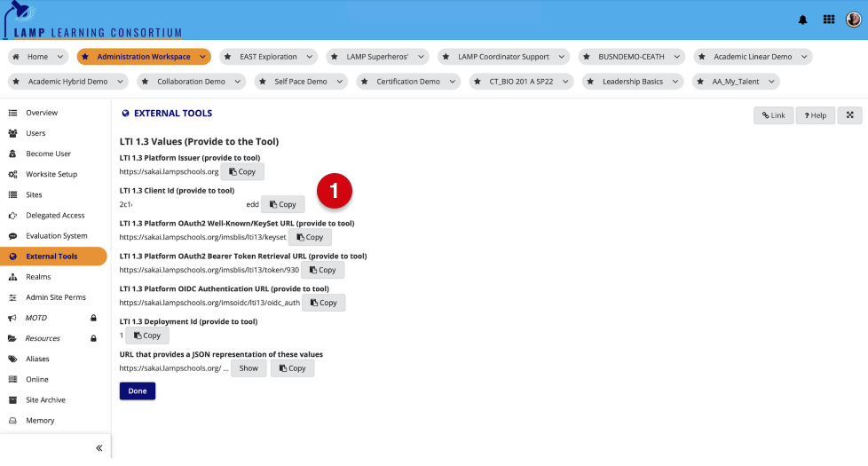
Task: Open the Collaboration Demo site tab
Action: pos(191,82)
